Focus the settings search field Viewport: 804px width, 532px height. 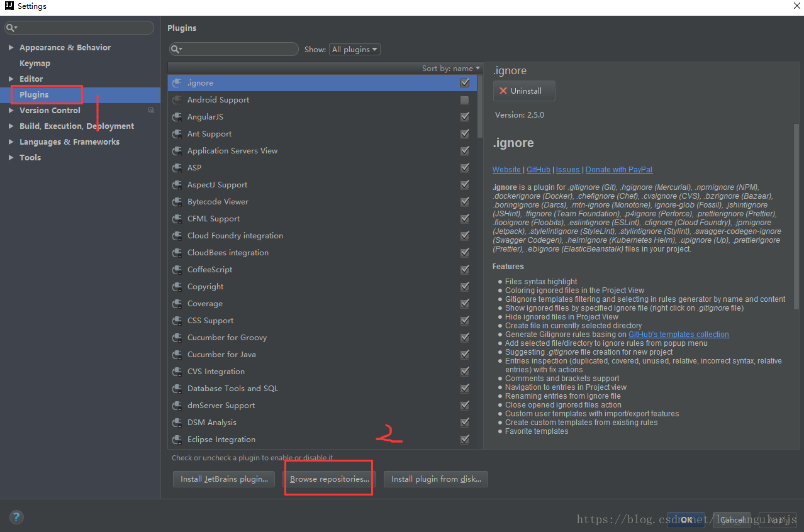(79, 28)
